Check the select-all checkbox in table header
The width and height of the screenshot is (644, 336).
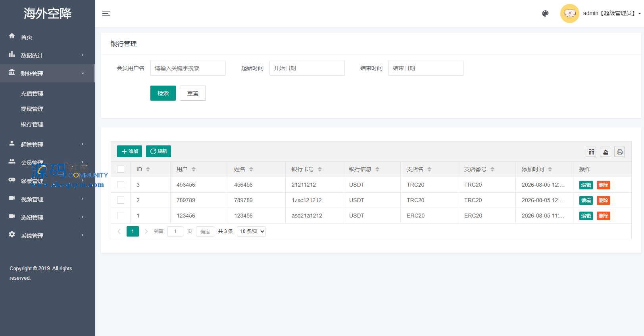coord(121,169)
